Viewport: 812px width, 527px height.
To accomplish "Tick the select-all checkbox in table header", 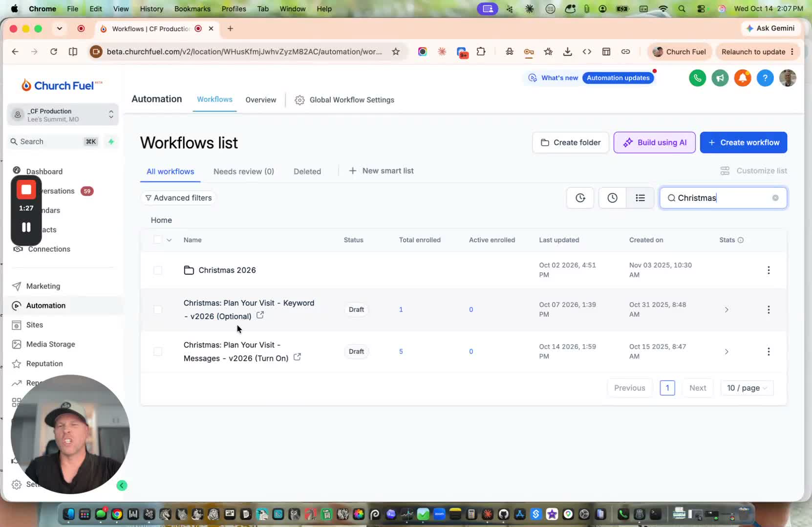I will click(x=157, y=240).
